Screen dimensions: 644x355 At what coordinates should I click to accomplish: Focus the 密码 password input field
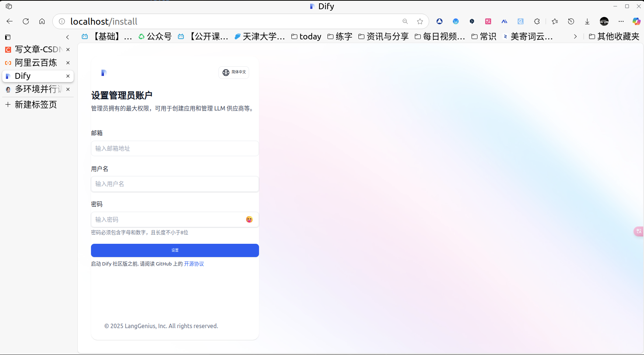click(x=175, y=219)
